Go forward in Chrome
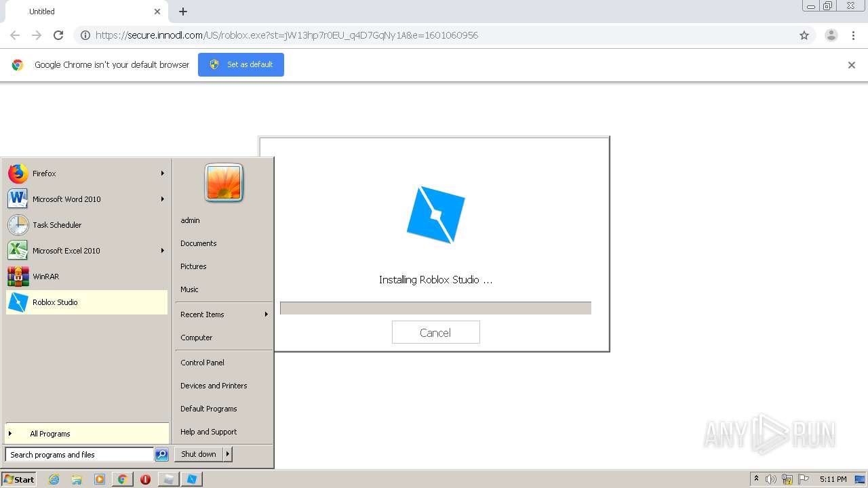 pyautogui.click(x=37, y=35)
